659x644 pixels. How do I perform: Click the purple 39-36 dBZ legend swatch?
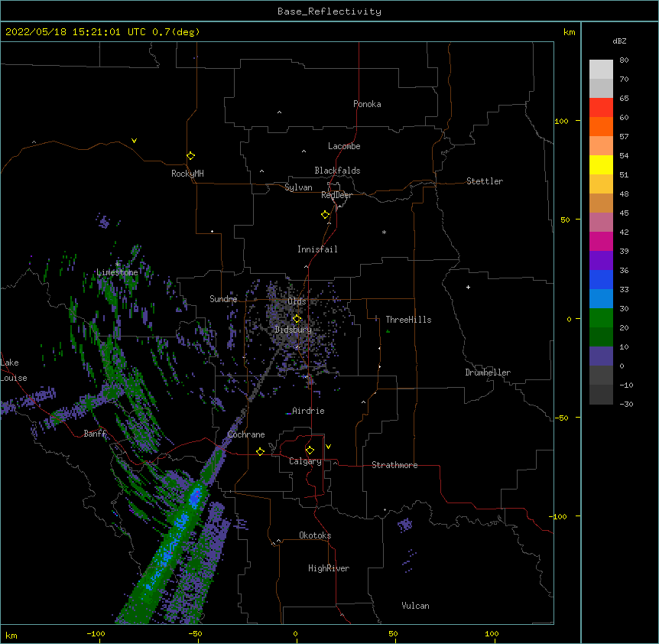pyautogui.click(x=601, y=261)
